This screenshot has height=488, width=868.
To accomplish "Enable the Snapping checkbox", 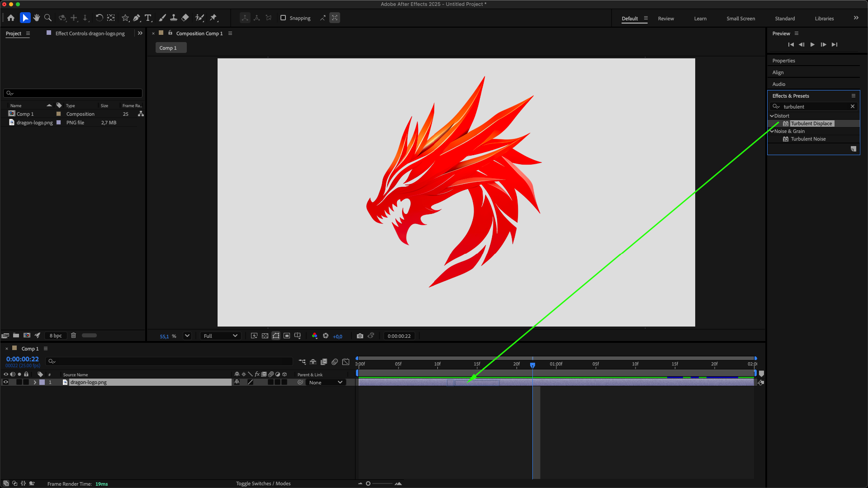I will (283, 18).
